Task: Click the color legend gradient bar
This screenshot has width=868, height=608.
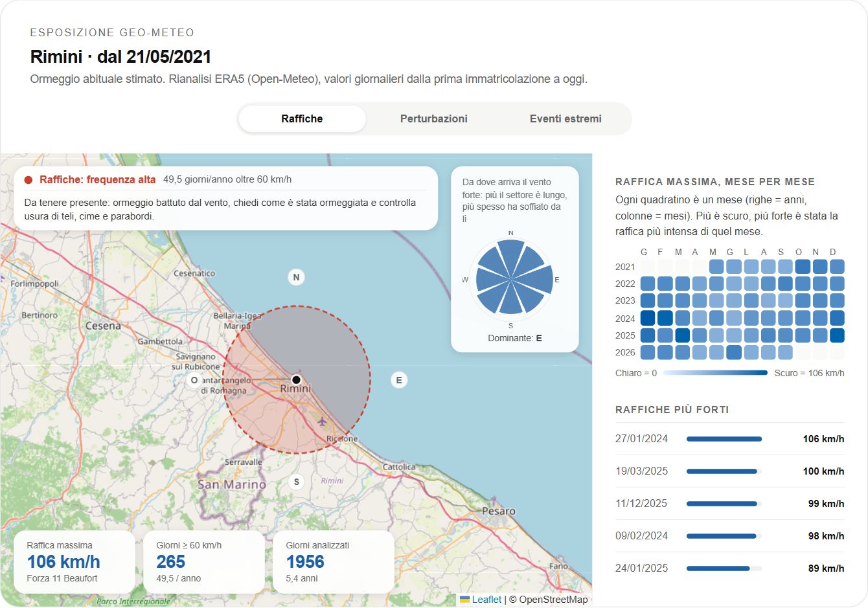Action: pos(715,373)
